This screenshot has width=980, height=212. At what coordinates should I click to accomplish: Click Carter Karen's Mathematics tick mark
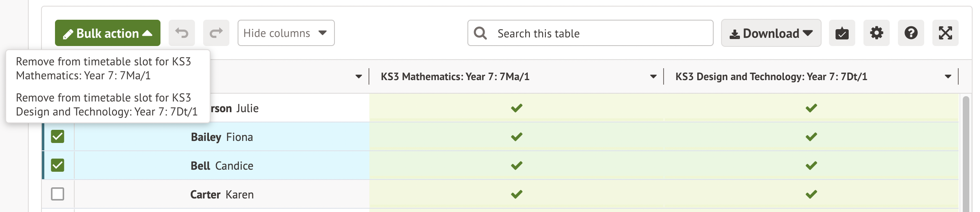[517, 194]
